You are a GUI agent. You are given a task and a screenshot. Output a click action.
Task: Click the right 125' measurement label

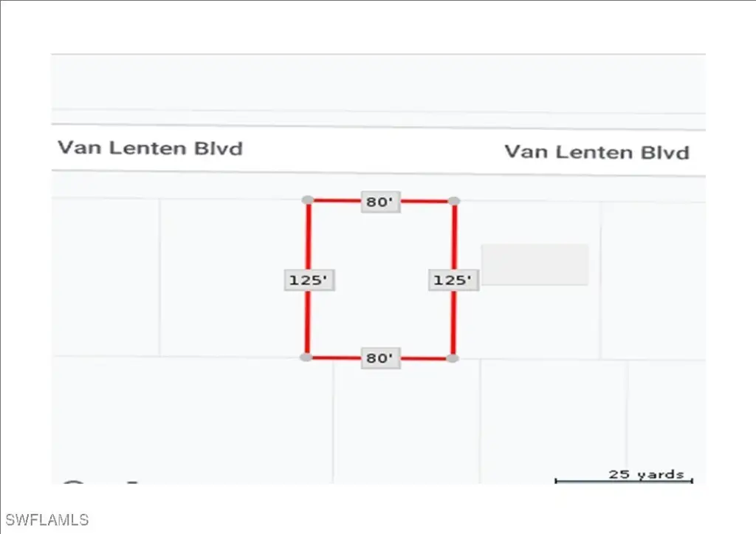coord(453,280)
